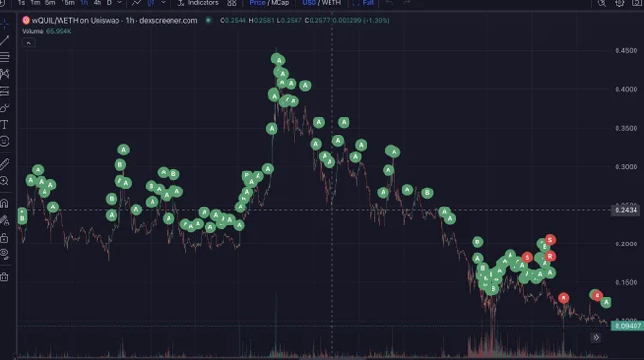
Task: Take a chart snapshot with camera icon
Action: (x=636, y=3)
